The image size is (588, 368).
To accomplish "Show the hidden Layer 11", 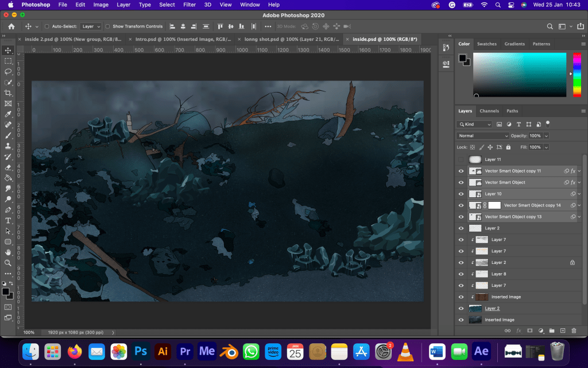I will pos(461,159).
